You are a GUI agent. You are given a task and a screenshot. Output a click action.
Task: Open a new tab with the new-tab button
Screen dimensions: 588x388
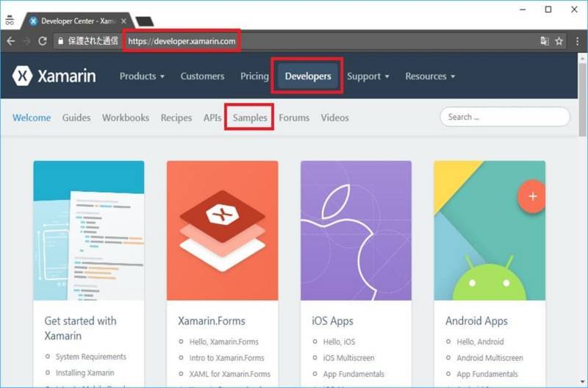(x=144, y=21)
